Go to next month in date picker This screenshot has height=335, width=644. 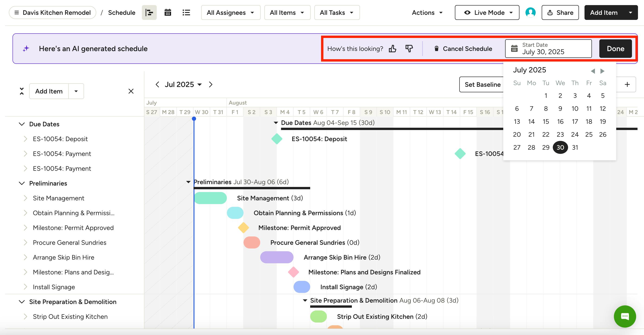pyautogui.click(x=603, y=71)
